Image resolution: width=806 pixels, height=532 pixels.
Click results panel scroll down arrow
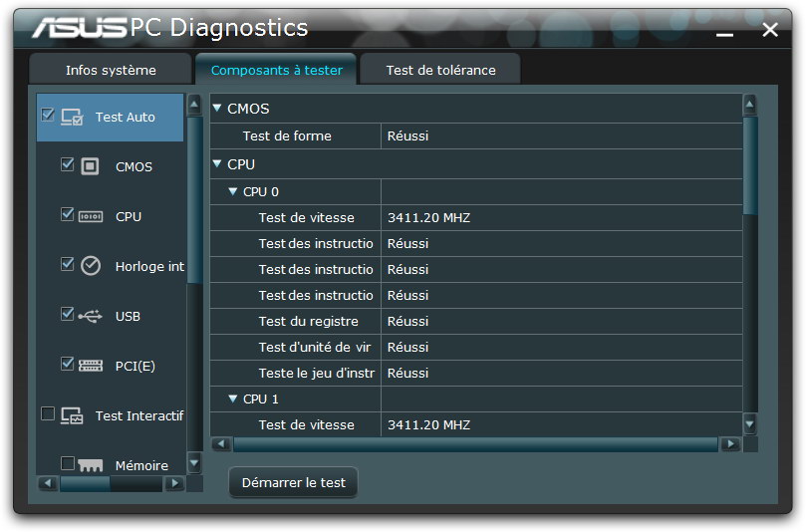tap(750, 424)
